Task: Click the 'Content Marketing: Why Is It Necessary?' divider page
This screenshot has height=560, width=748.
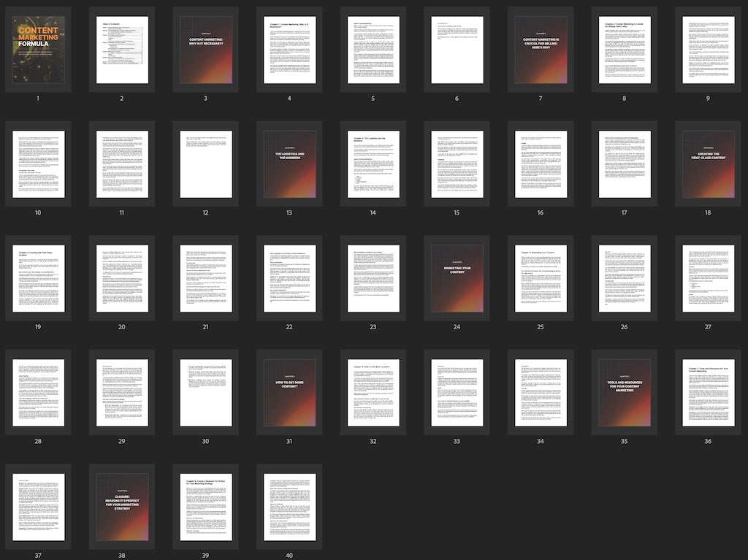Action: click(206, 50)
